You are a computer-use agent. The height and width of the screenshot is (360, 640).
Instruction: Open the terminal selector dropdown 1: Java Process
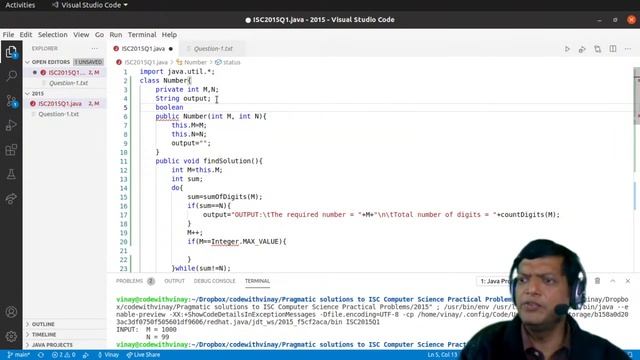coord(495,281)
